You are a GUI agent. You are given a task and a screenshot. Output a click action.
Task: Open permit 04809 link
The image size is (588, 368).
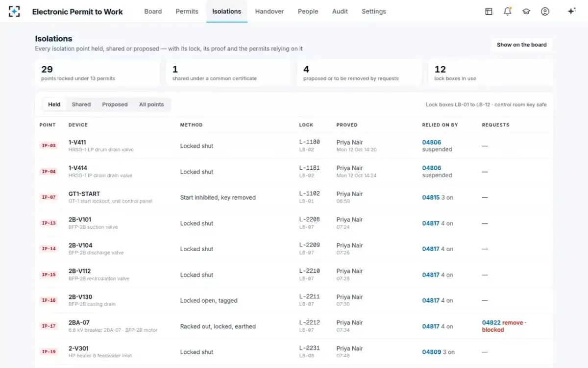[x=431, y=352]
